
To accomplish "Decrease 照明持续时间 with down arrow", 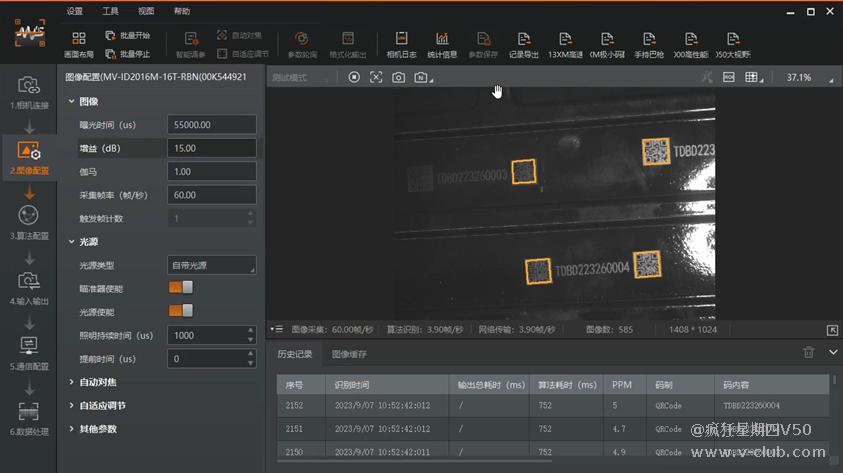I will click(251, 340).
